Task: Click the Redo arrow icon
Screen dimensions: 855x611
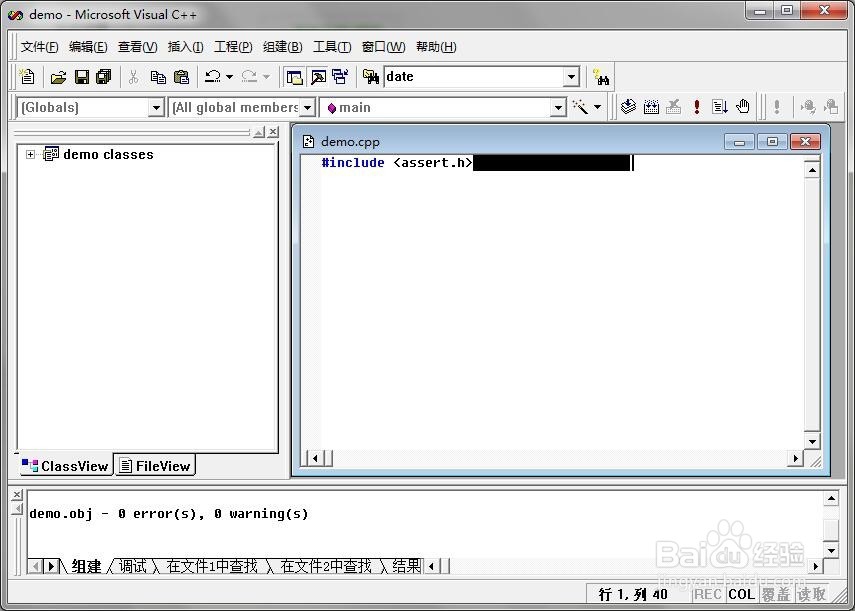Action: [250, 77]
